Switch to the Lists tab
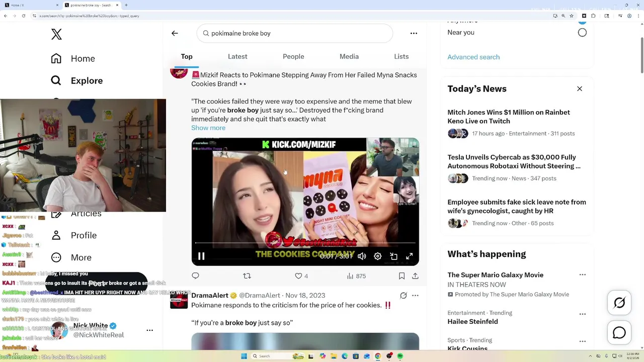 coord(401,57)
